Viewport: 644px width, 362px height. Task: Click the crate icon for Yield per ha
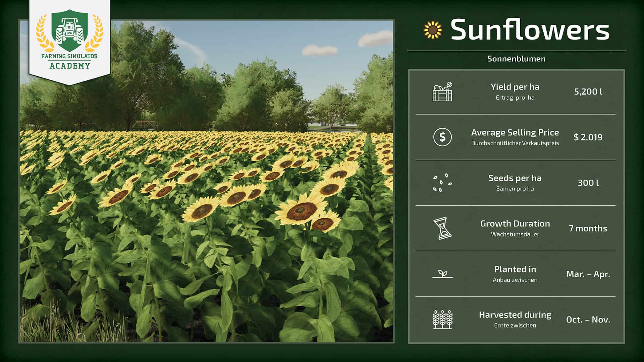(x=442, y=92)
